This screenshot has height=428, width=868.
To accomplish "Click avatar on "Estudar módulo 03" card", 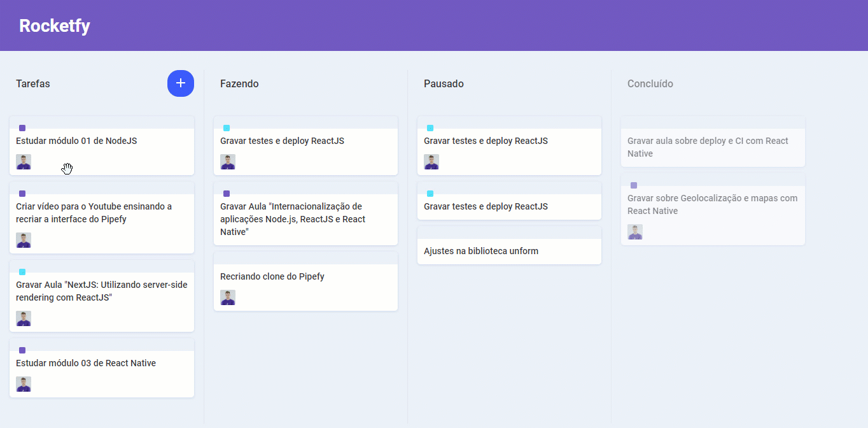I will coord(24,384).
